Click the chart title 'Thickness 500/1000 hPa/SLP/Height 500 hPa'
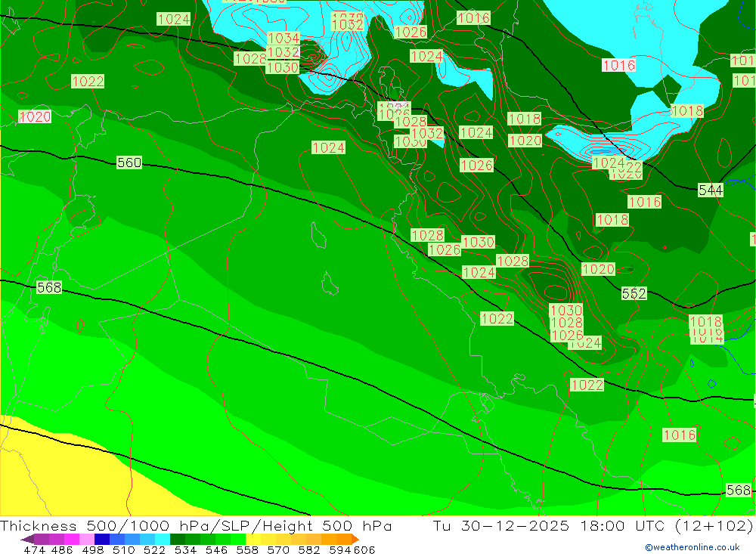This screenshot has height=554, width=756. pyautogui.click(x=196, y=525)
